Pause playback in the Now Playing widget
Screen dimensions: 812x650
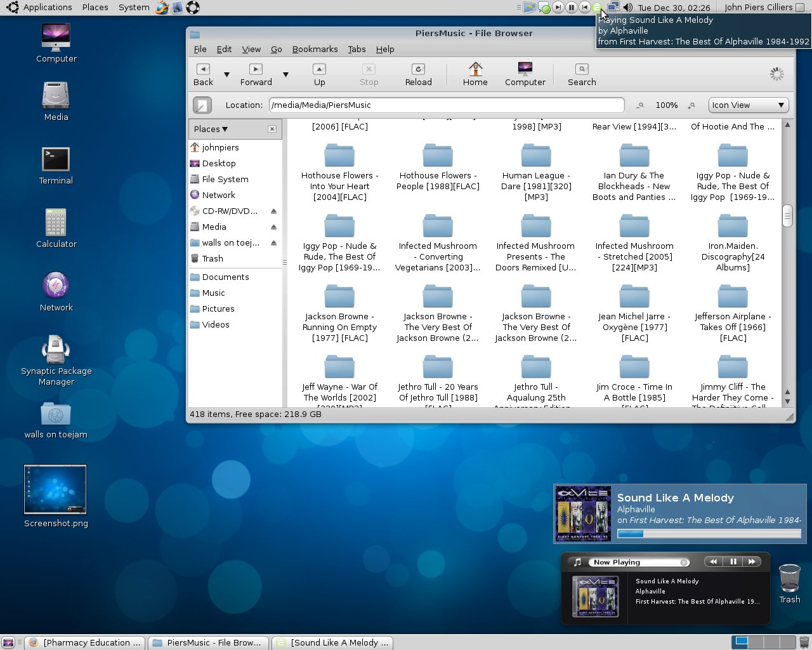733,562
